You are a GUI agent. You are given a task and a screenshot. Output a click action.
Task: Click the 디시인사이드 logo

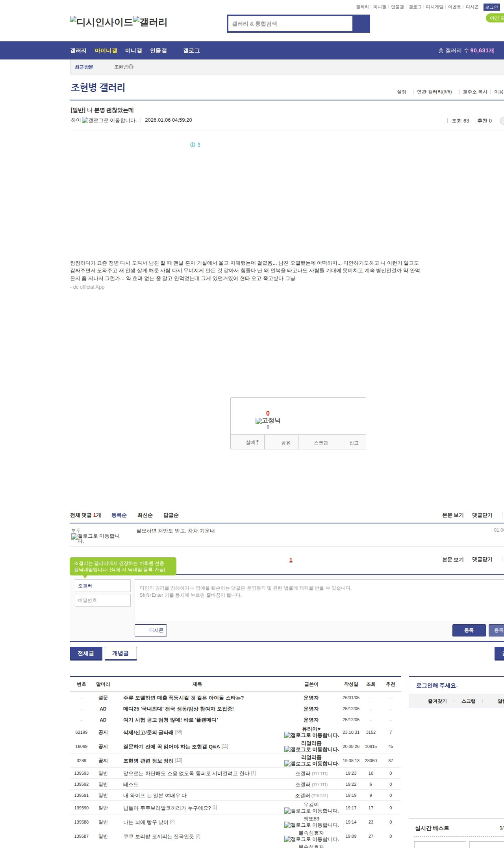point(102,22)
